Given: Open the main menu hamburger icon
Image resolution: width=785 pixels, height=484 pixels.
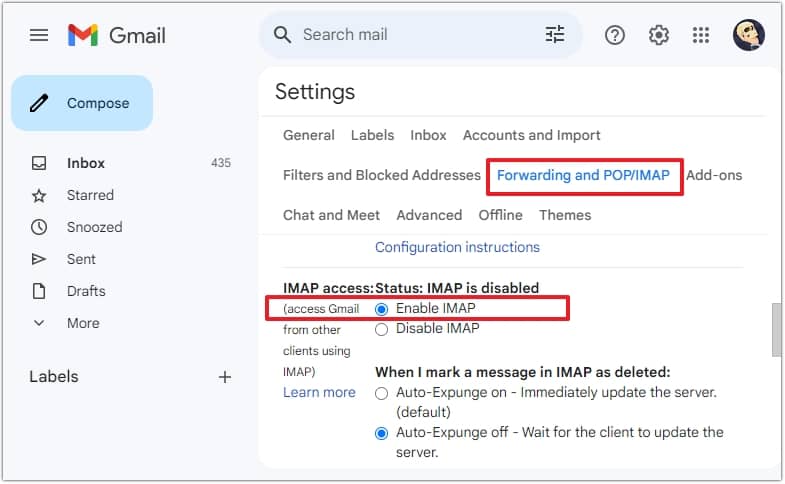Looking at the screenshot, I should click(x=39, y=35).
